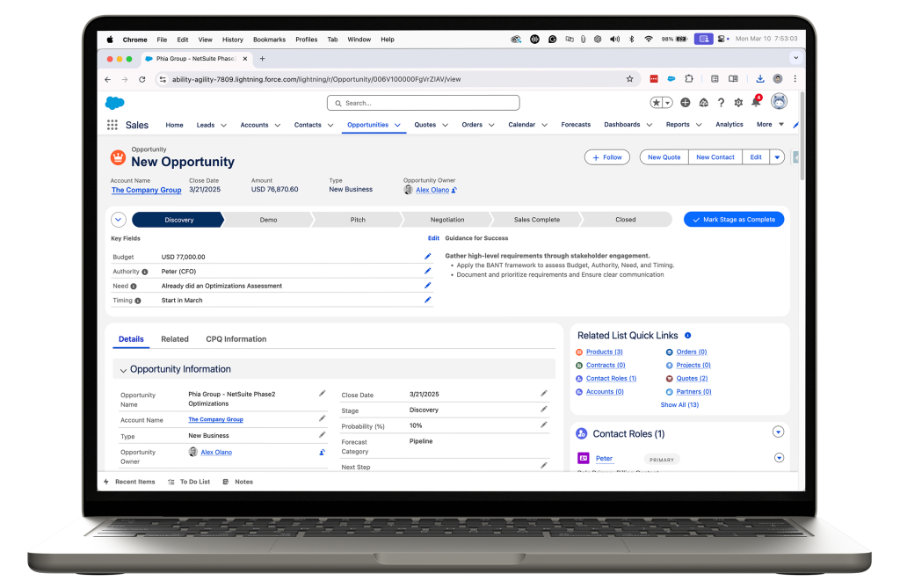The width and height of the screenshot is (900, 588).
Task: Open The Company Group account link
Action: coord(146,190)
